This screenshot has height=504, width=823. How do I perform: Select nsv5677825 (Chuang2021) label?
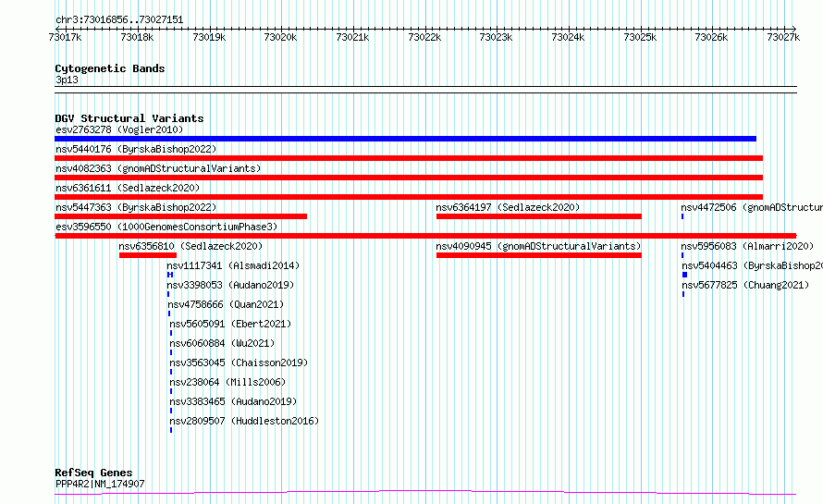[745, 285]
